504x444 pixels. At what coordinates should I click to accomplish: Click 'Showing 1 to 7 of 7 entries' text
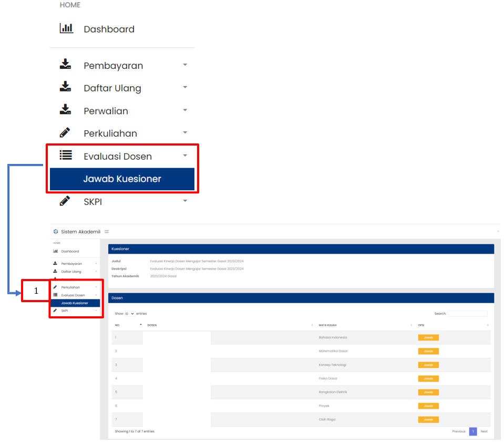click(x=135, y=431)
